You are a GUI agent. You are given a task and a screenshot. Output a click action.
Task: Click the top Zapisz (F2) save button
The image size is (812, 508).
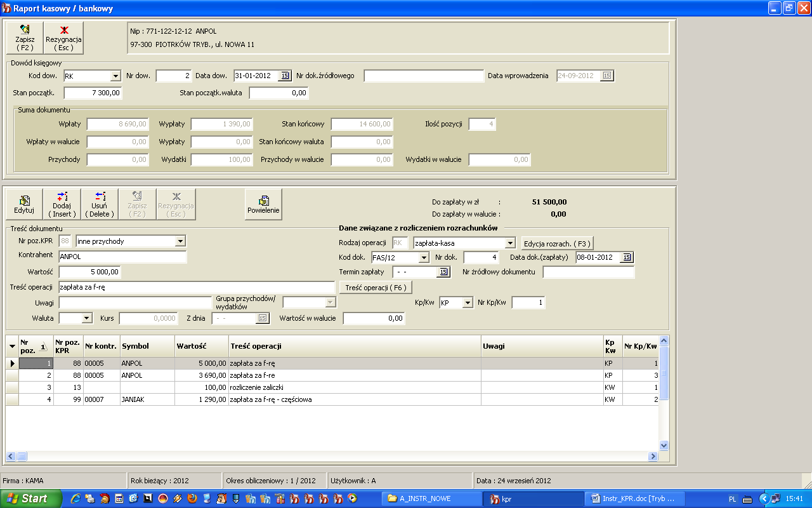25,37
